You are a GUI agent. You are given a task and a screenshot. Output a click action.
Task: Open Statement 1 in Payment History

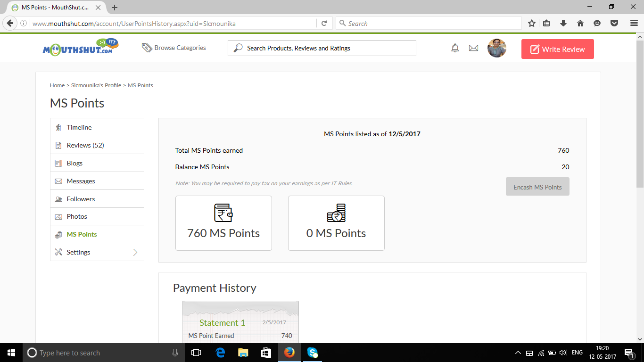point(222,323)
